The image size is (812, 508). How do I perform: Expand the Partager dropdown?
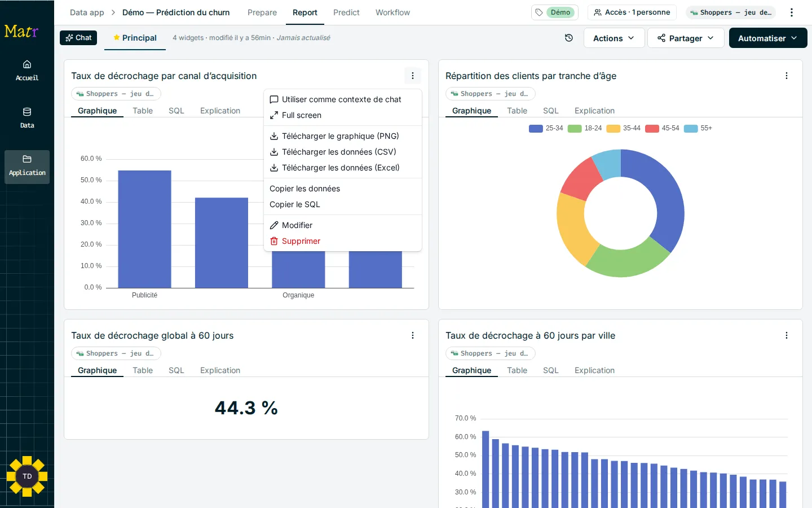[686, 38]
